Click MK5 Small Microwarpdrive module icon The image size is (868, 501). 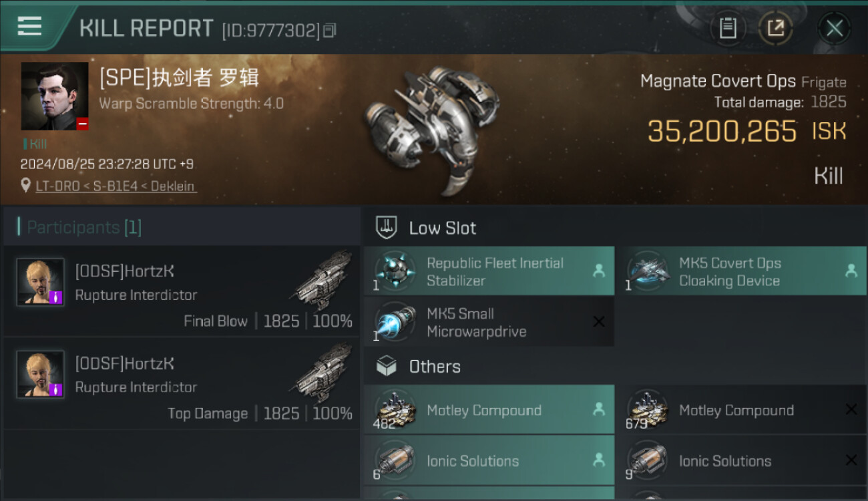pyautogui.click(x=395, y=322)
